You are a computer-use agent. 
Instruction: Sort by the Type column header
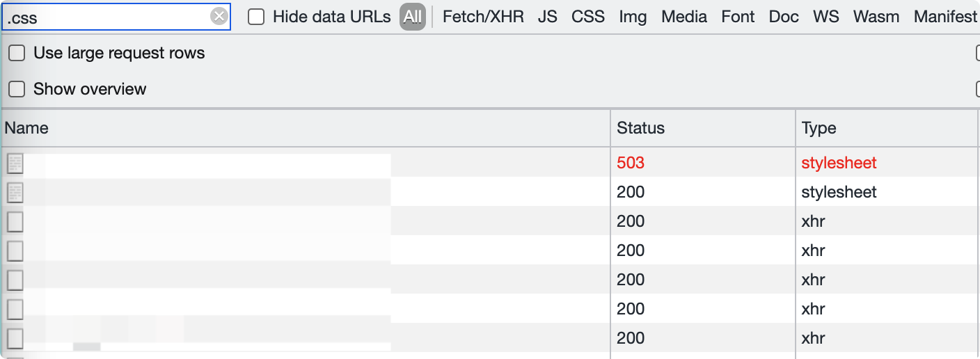pyautogui.click(x=887, y=128)
